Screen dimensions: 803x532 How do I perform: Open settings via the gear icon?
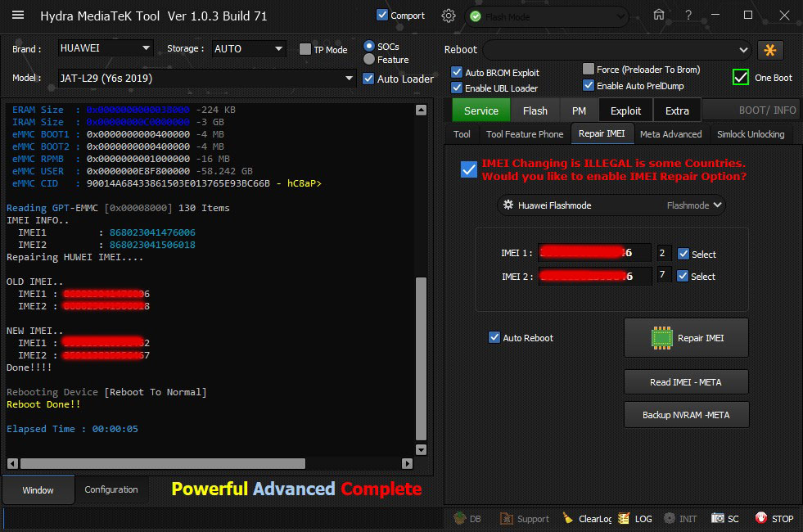[x=448, y=16]
